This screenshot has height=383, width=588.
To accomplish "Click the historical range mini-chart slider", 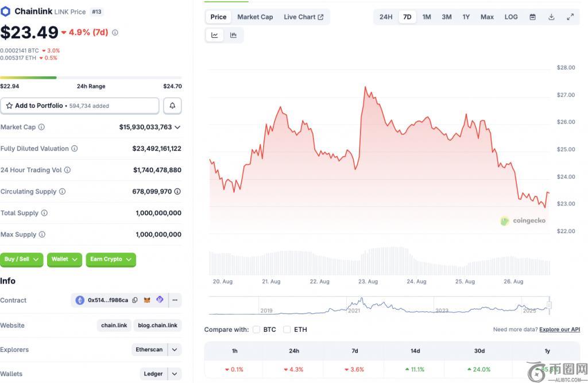I will point(549,306).
